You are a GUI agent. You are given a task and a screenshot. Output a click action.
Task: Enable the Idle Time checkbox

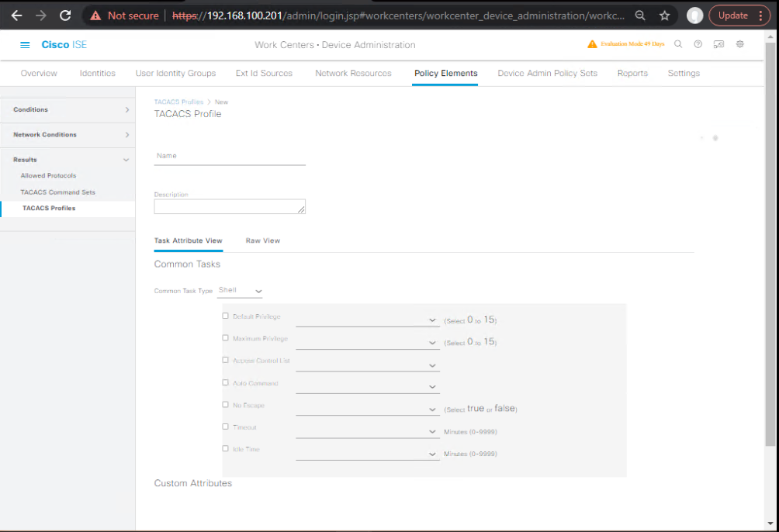point(226,448)
